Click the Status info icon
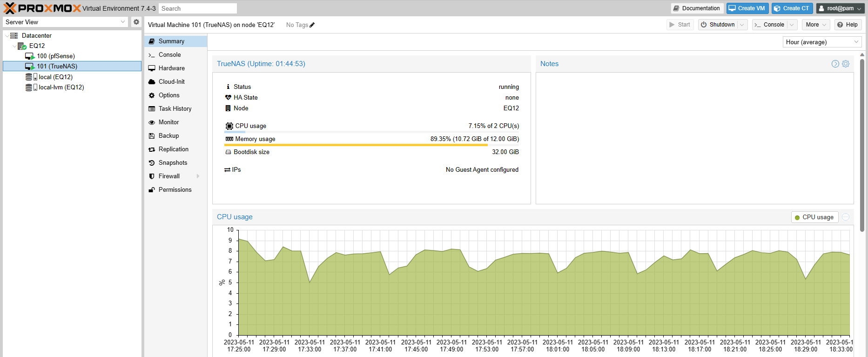The height and width of the screenshot is (357, 868). pos(228,87)
